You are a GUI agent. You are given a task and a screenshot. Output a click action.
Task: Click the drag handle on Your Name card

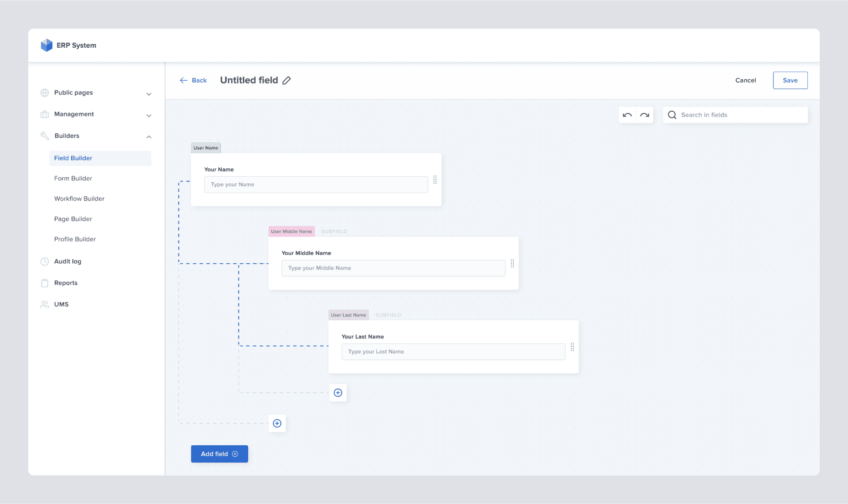coord(435,180)
